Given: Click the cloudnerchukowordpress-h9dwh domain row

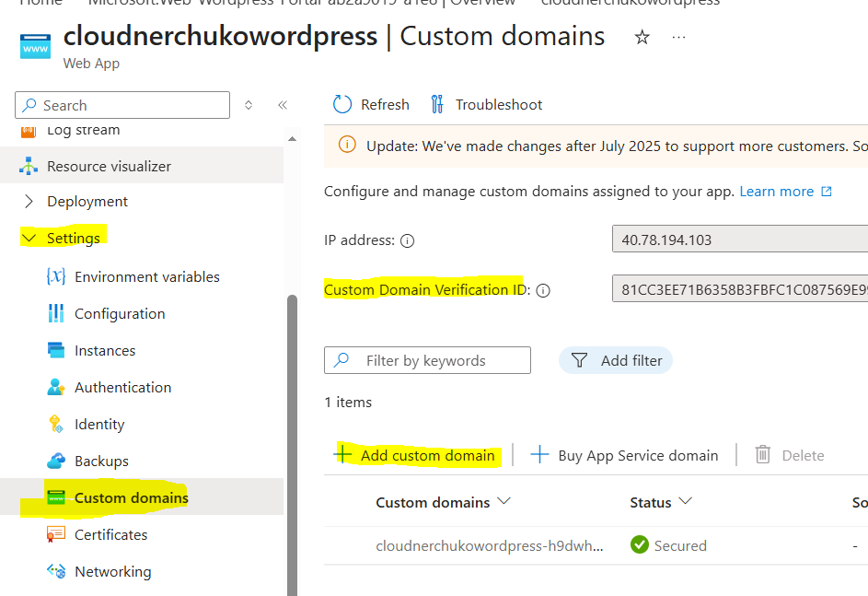Looking at the screenshot, I should [x=596, y=545].
